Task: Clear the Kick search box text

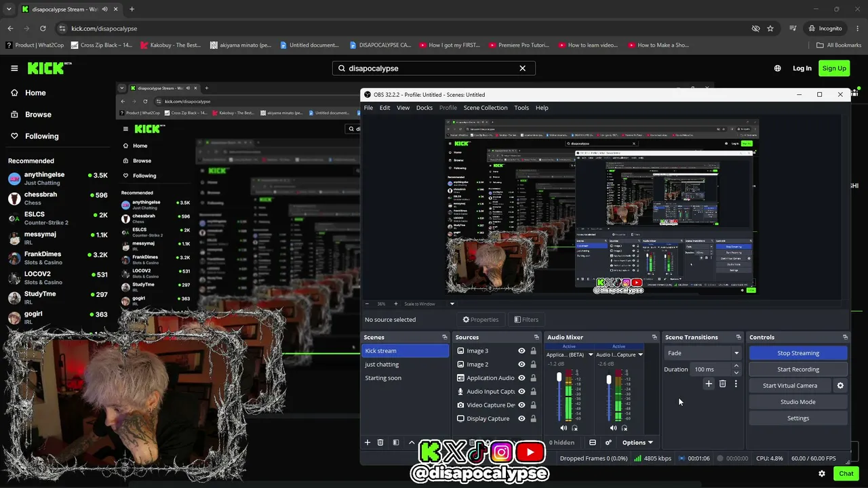Action: pyautogui.click(x=522, y=68)
